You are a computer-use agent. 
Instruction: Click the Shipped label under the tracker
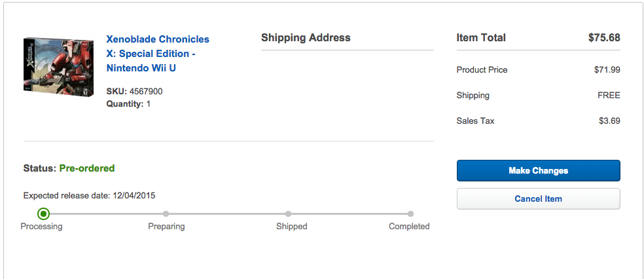[x=292, y=227]
